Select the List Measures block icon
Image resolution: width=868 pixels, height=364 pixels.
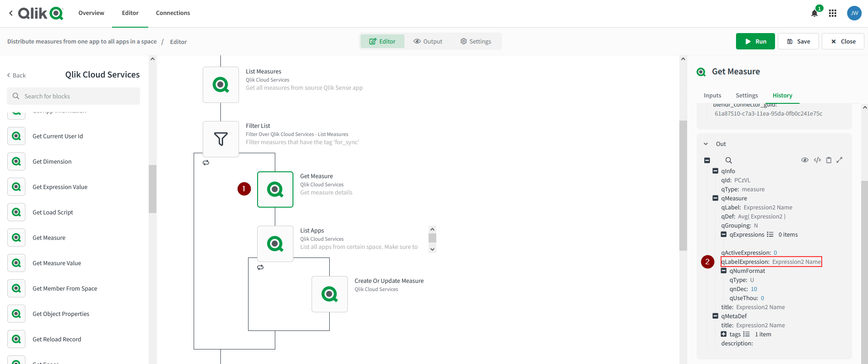point(221,85)
